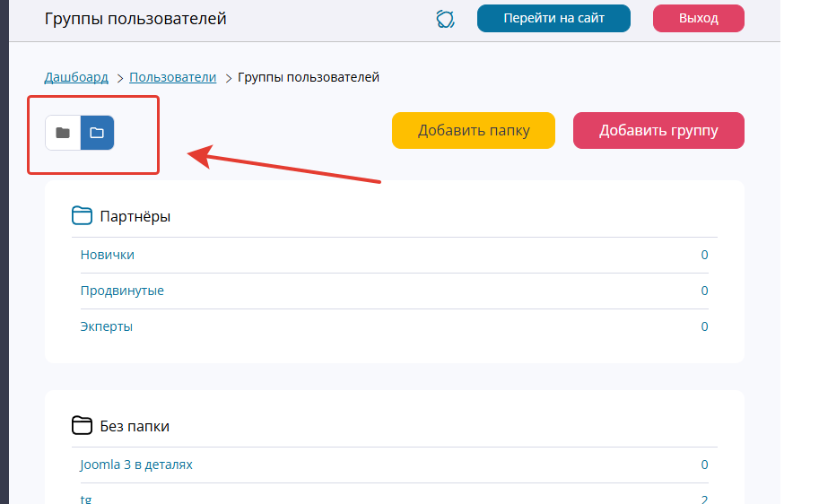Open the tg group link
This screenshot has width=819, height=504.
pos(85,499)
